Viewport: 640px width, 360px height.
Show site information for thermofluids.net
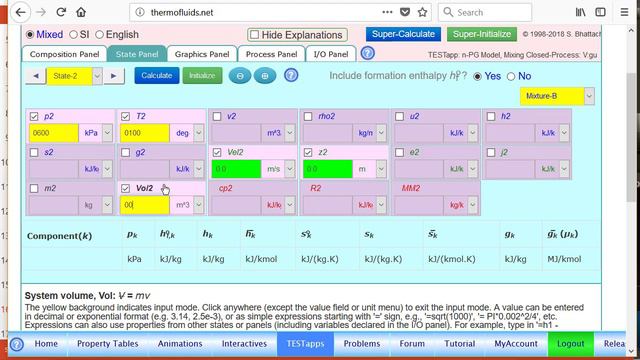(x=140, y=13)
